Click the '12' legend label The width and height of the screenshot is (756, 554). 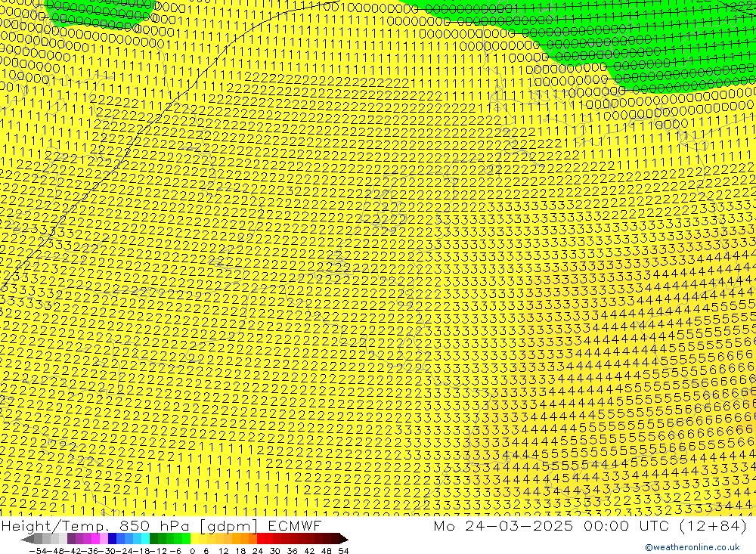(x=223, y=551)
